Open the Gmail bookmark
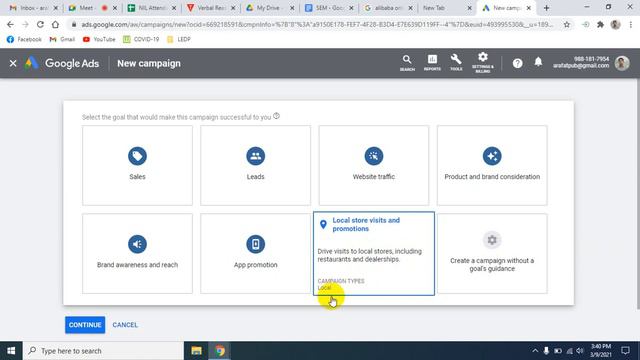This screenshot has height=360, width=640. tap(62, 39)
